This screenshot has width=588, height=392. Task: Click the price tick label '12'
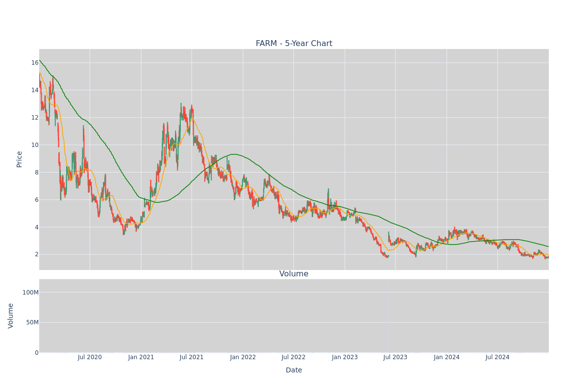tap(35, 118)
